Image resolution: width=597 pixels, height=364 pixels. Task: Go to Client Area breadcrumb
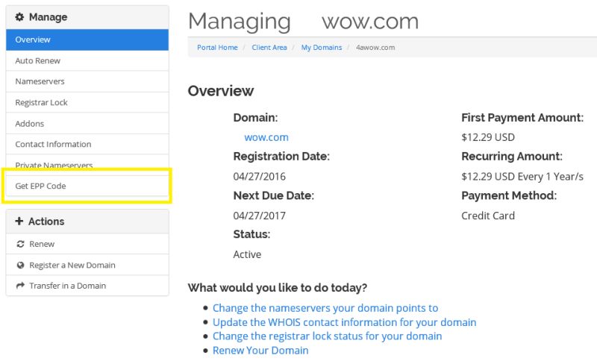269,48
